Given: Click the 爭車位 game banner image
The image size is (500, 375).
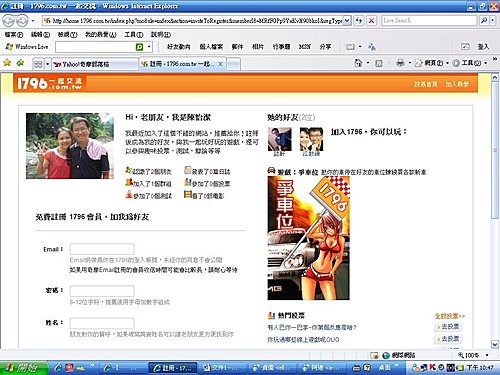Looking at the screenshot, I should (308, 238).
